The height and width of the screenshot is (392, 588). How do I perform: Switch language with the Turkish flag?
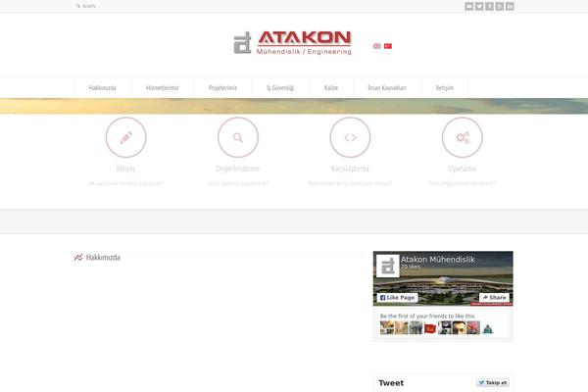[388, 46]
